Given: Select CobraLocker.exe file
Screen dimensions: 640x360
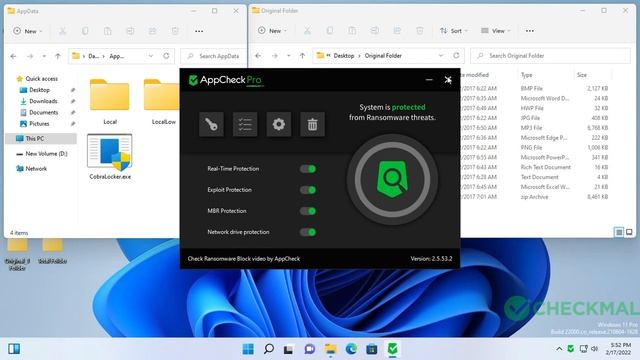Looking at the screenshot, I should 110,157.
